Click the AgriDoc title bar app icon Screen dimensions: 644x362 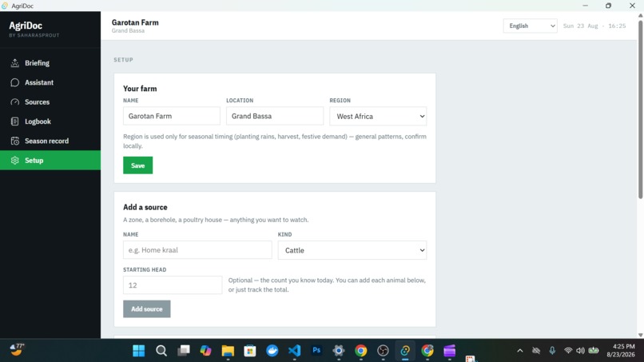[5, 6]
